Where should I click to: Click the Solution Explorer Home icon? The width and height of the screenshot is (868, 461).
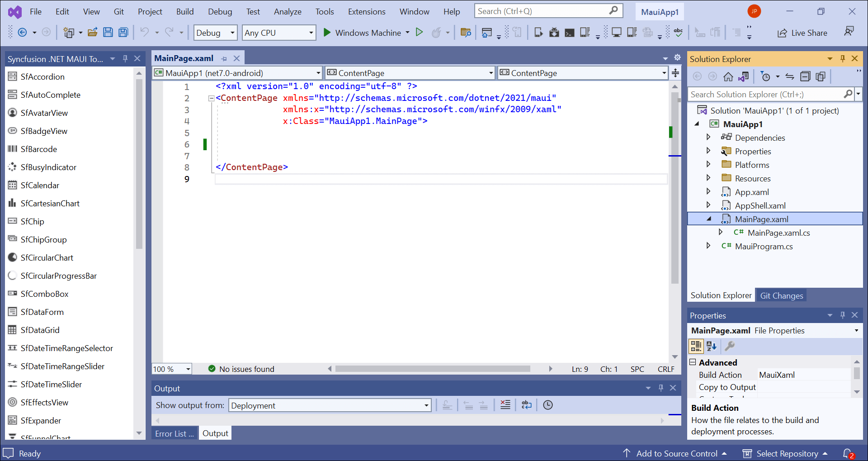coord(728,77)
